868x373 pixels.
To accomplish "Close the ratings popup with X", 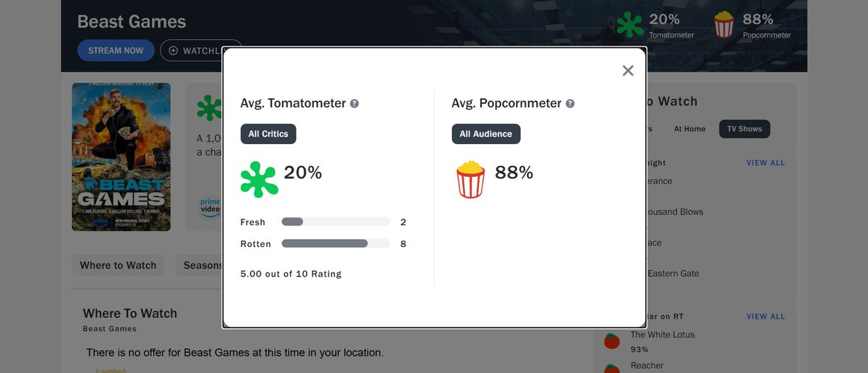I will click(x=628, y=70).
